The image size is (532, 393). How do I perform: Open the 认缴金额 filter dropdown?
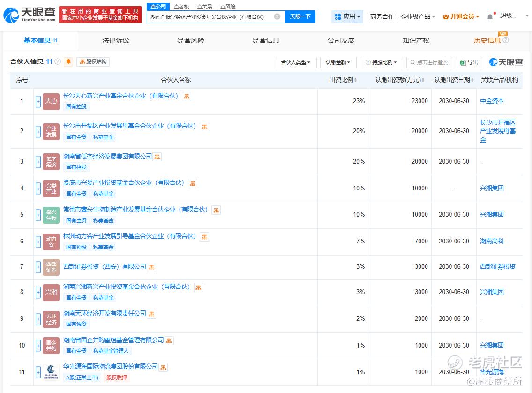tap(338, 62)
